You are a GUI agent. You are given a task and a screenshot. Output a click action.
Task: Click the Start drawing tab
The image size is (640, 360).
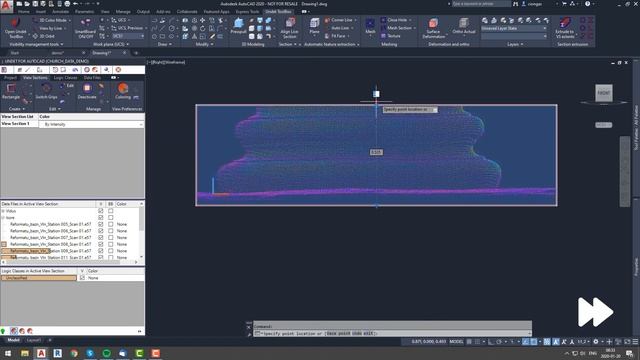(15, 53)
